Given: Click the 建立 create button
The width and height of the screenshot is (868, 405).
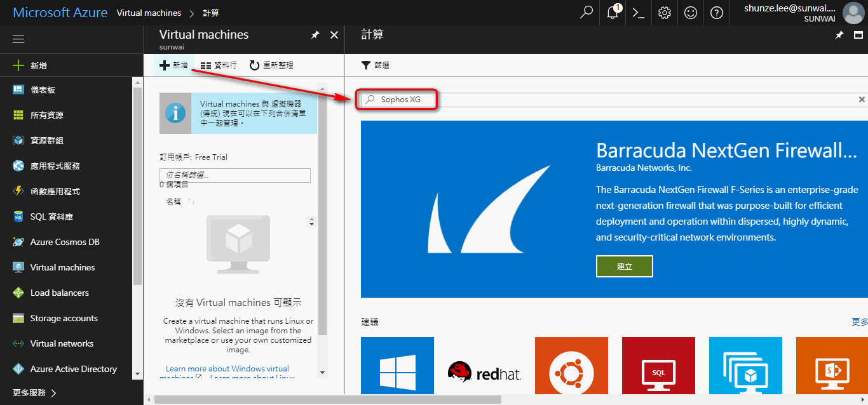Looking at the screenshot, I should click(x=625, y=267).
